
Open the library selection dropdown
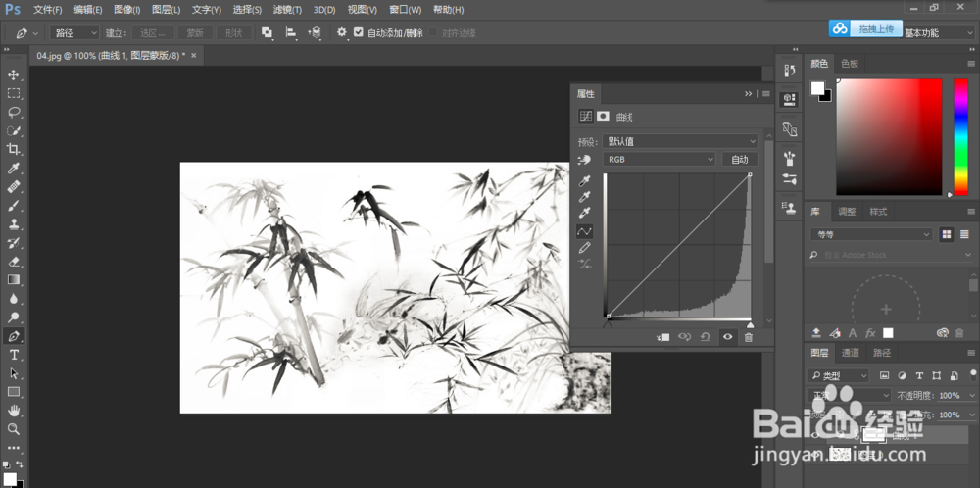[871, 235]
